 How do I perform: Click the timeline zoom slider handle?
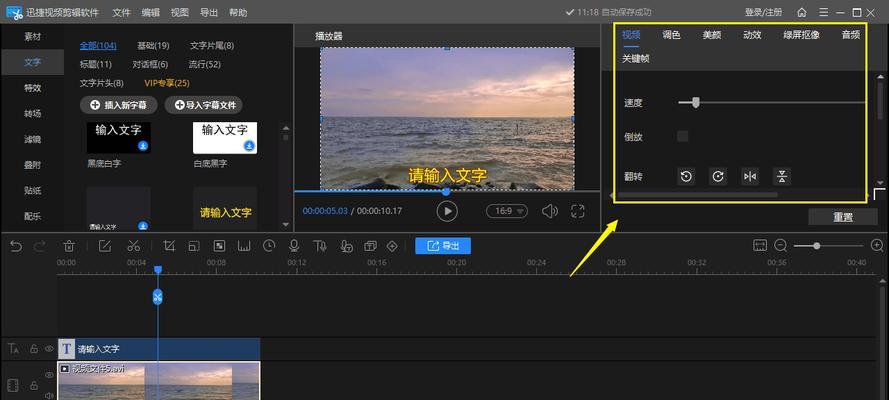pyautogui.click(x=816, y=245)
